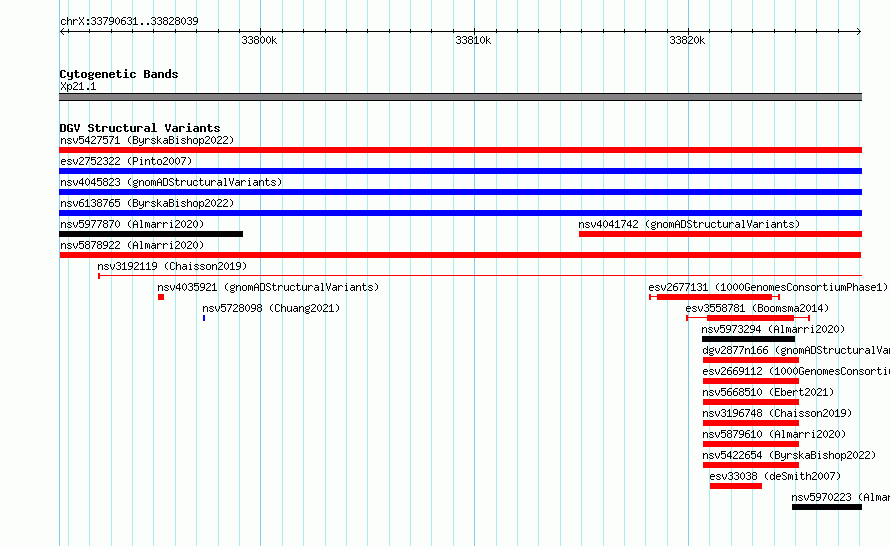The width and height of the screenshot is (890, 546).
Task: Open nsv5728098 (Chuang2021) label
Action: click(x=271, y=308)
